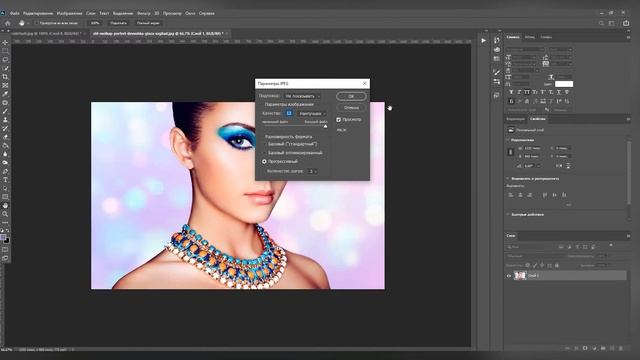Toggle the Просмотр preview checkbox
Viewport: 640px width, 360px height.
(x=338, y=120)
